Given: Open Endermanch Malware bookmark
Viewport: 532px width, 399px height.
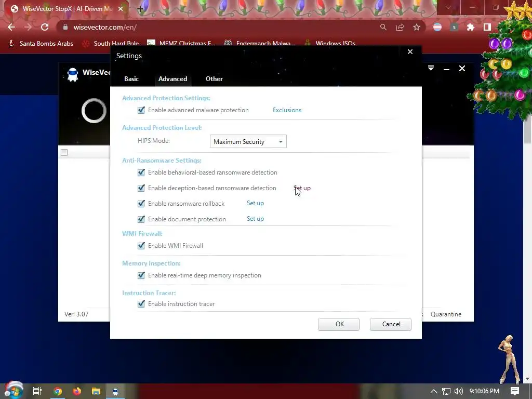Looking at the screenshot, I should point(259,44).
